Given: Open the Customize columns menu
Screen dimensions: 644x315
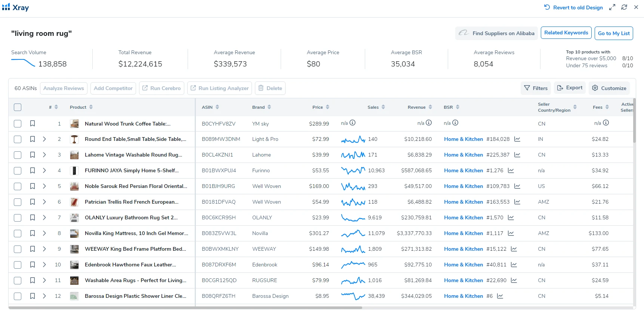Looking at the screenshot, I should click(x=609, y=88).
